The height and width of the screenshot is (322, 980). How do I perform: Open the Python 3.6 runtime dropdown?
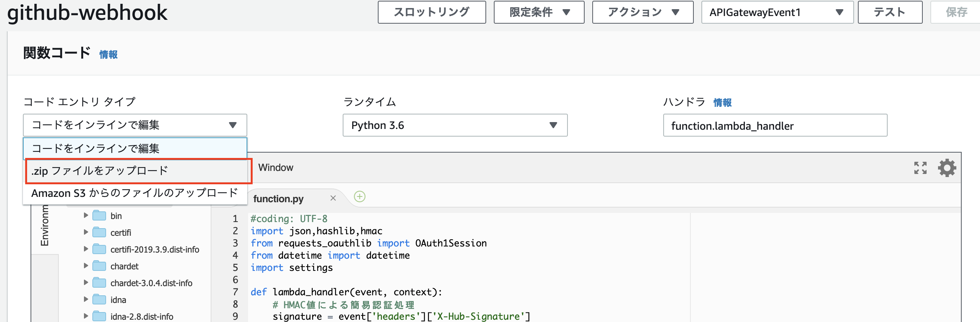click(455, 125)
